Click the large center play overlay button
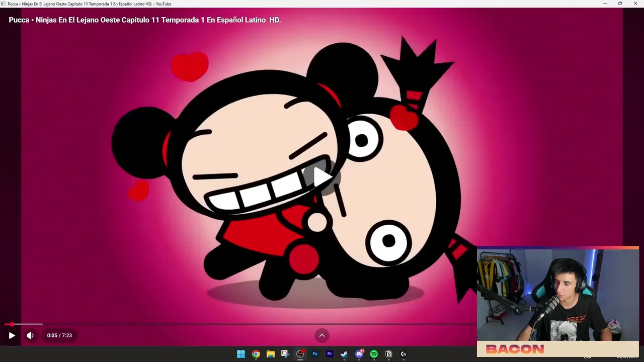Image resolution: width=644 pixels, height=362 pixels. pyautogui.click(x=322, y=177)
